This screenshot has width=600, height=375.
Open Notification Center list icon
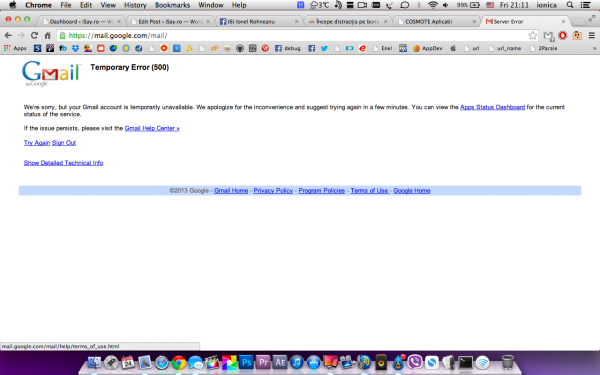click(585, 5)
